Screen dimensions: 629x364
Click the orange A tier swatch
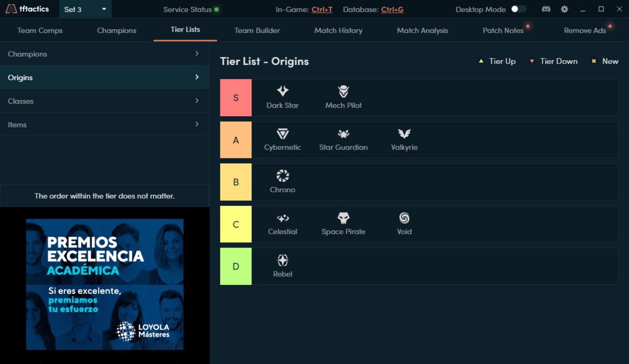click(236, 140)
